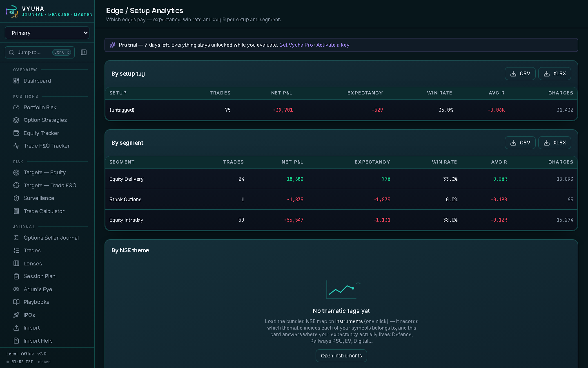Click the Playbooks book icon
Image resolution: width=588 pixels, height=368 pixels.
(x=16, y=302)
